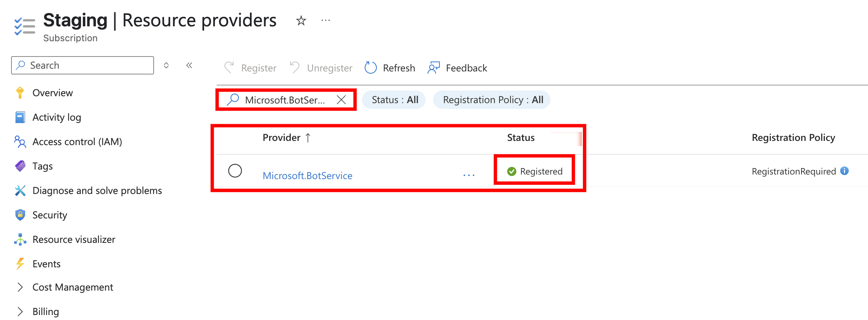Collapse the sidebar with double chevron
Viewport: 868px width, 320px height.
[x=189, y=65]
